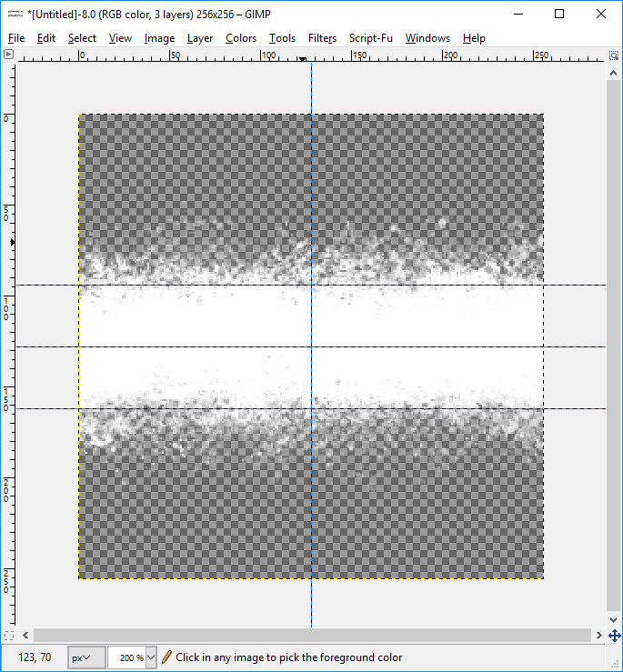
Task: Maximize the GIMP window
Action: coord(559,15)
